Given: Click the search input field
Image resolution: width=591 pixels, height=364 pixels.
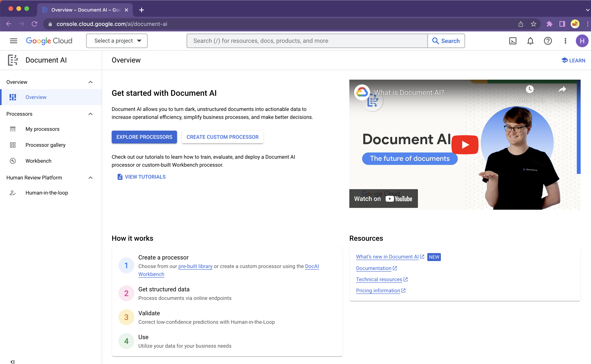Looking at the screenshot, I should (x=306, y=41).
